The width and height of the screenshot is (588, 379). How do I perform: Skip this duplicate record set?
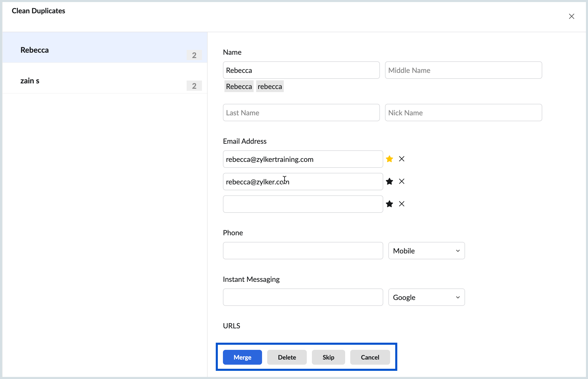point(328,357)
